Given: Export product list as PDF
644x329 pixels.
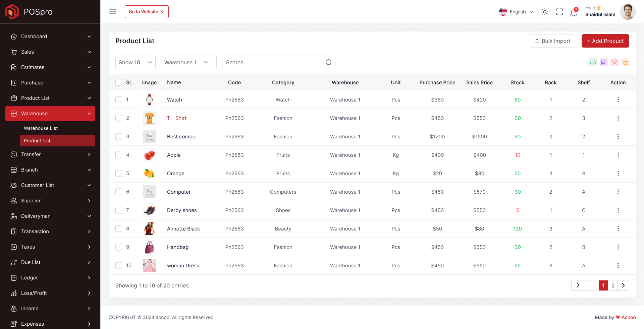Looking at the screenshot, I should (x=614, y=62).
